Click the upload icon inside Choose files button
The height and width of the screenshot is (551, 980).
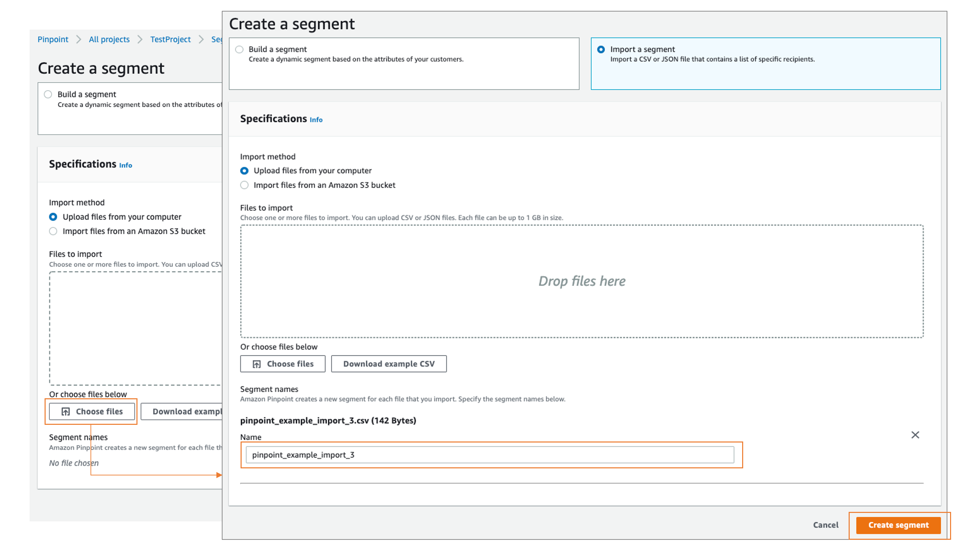[257, 364]
